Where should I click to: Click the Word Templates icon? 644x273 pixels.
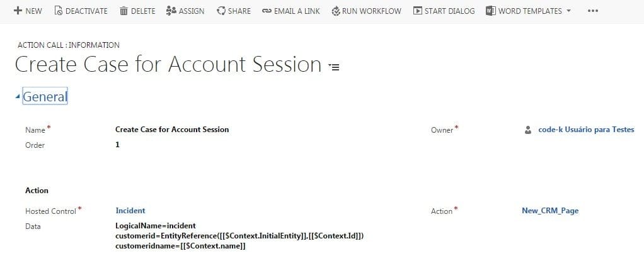pos(491,11)
